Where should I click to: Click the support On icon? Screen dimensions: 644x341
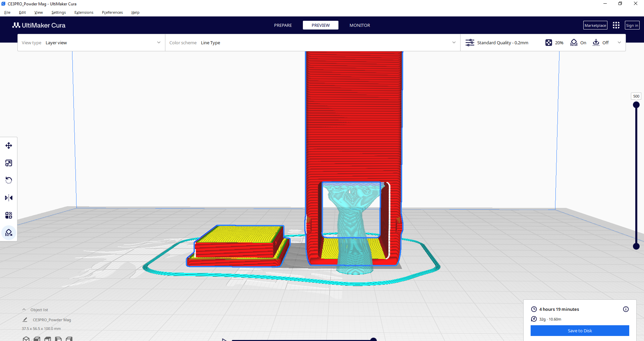(574, 43)
